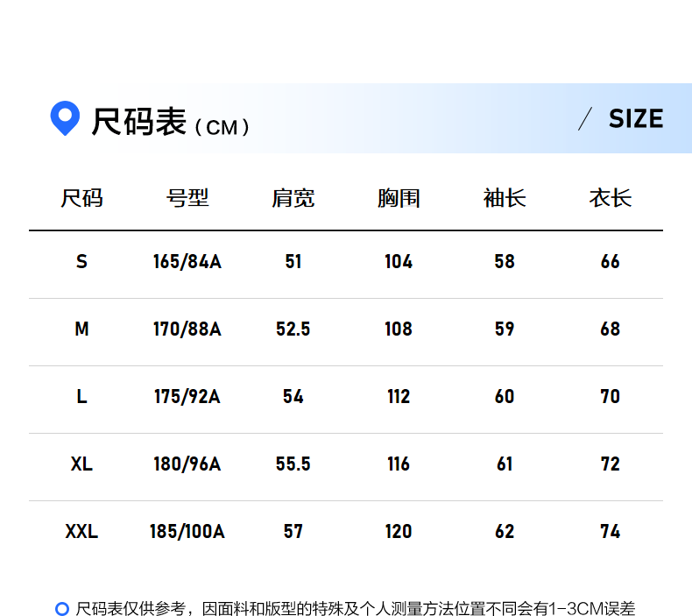Click the 180/96A cell
This screenshot has height=616, width=692.
(x=187, y=464)
